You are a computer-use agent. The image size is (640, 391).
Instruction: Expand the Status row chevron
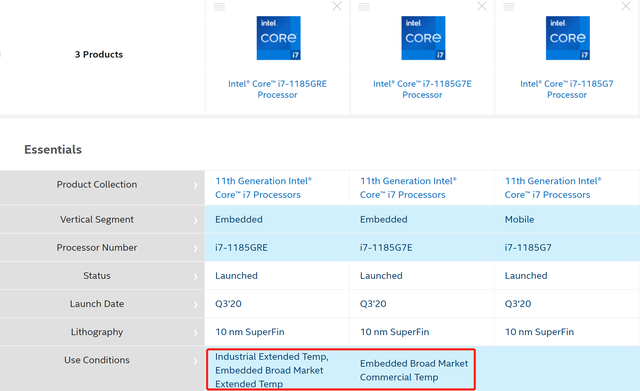click(x=196, y=277)
